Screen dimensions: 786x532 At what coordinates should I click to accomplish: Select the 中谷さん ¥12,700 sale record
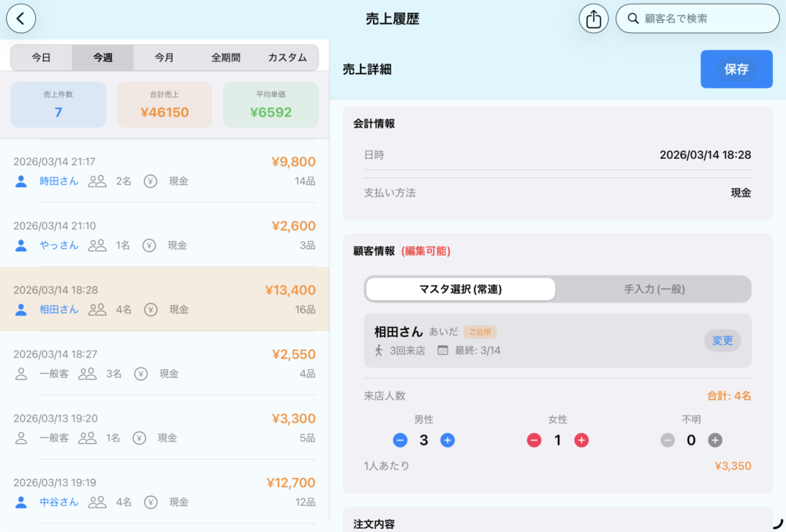coord(164,492)
